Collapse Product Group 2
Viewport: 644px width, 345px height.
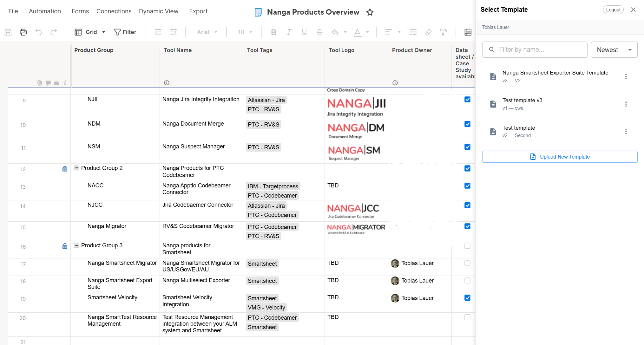click(76, 168)
